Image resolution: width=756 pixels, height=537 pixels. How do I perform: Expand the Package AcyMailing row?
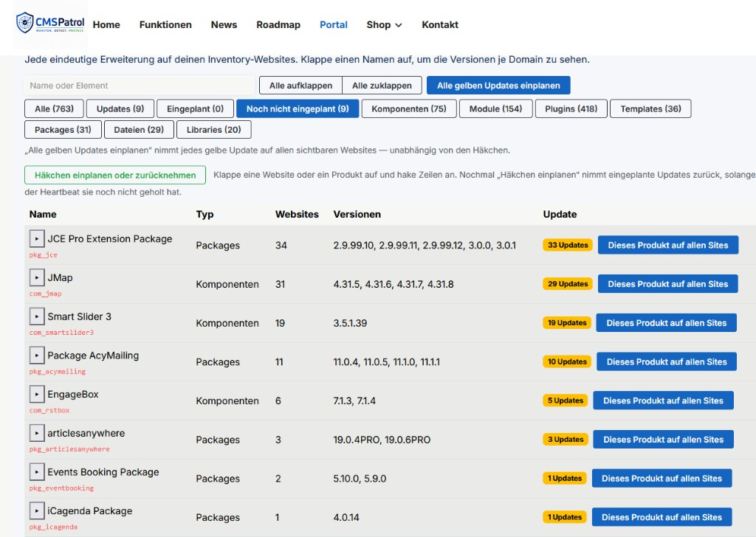tap(37, 356)
